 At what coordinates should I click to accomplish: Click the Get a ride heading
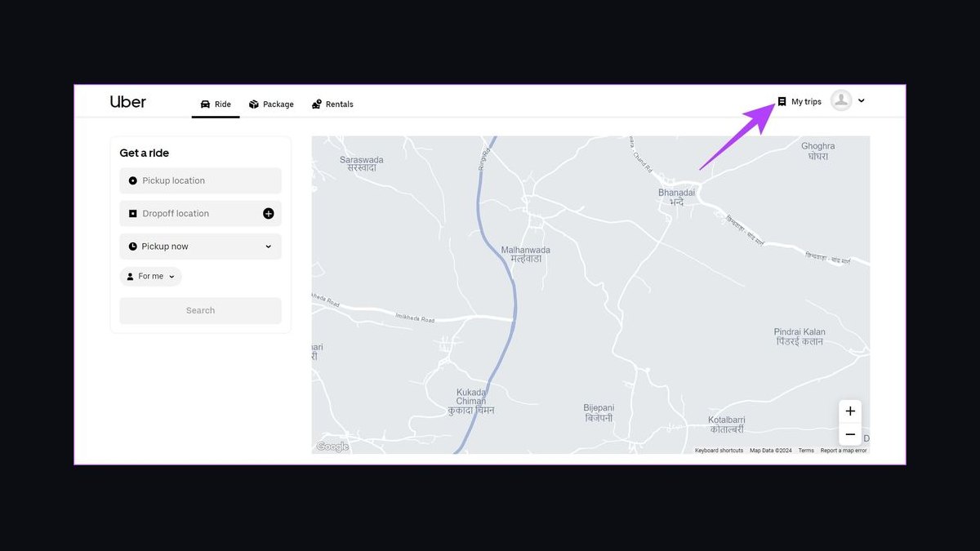pos(145,153)
